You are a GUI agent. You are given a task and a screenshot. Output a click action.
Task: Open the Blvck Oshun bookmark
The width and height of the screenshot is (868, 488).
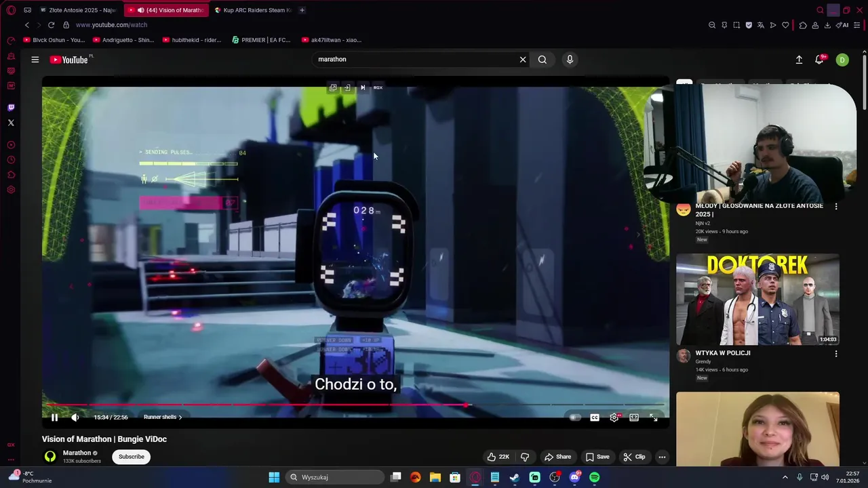54,40
